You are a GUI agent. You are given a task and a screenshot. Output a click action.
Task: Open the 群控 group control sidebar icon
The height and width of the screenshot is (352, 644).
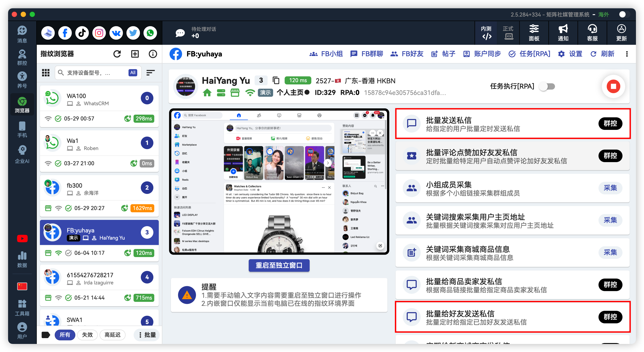[x=22, y=57]
